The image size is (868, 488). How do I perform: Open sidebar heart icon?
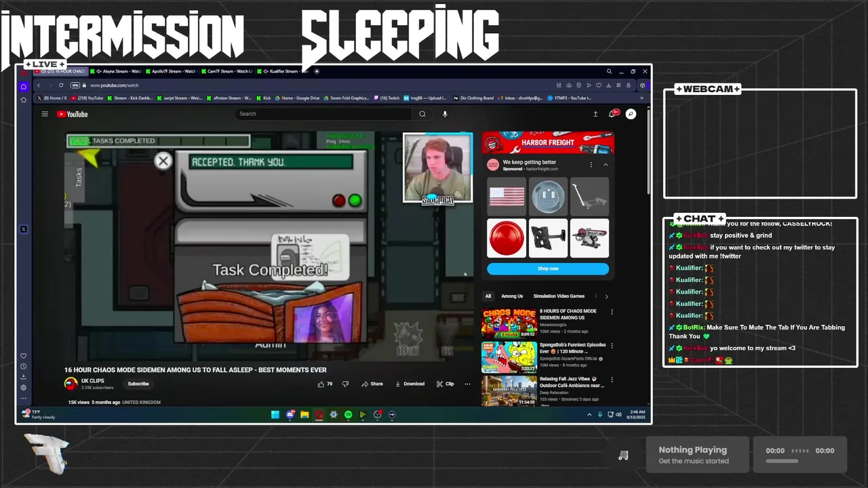coord(23,356)
